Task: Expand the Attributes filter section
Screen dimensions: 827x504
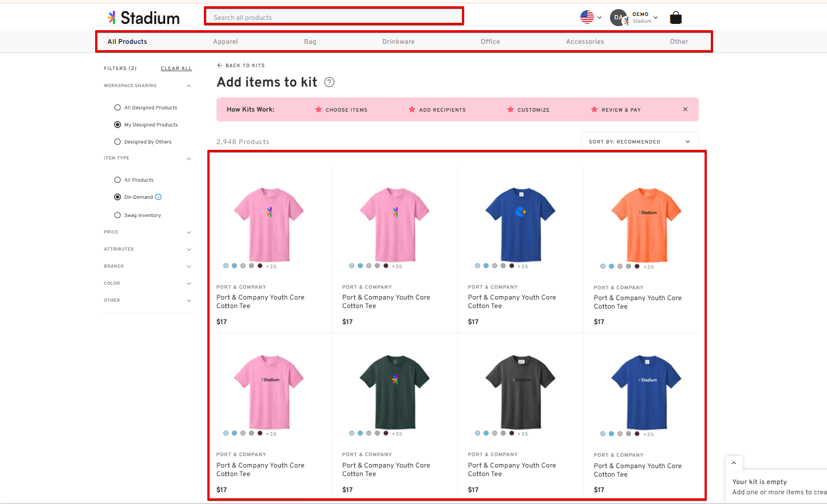Action: click(189, 249)
